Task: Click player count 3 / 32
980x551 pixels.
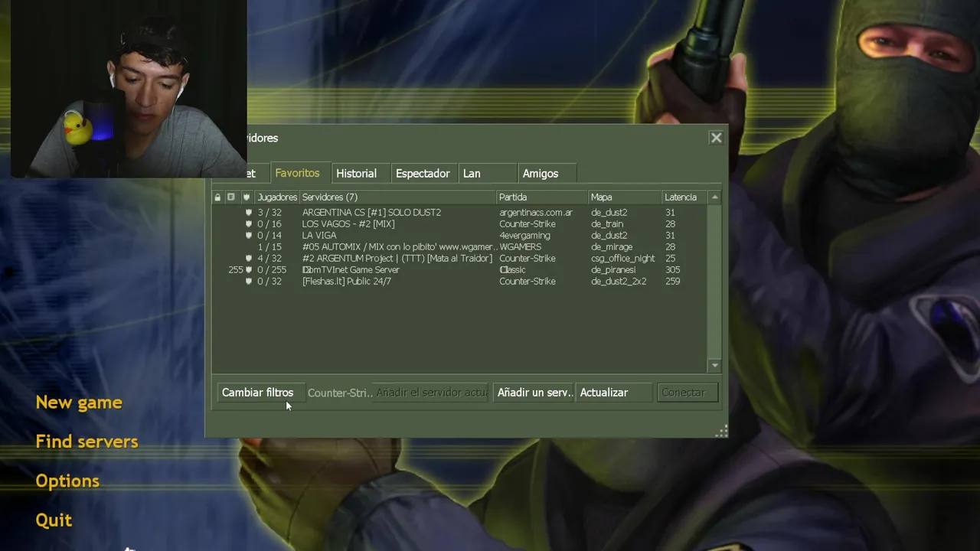Action: pyautogui.click(x=269, y=213)
